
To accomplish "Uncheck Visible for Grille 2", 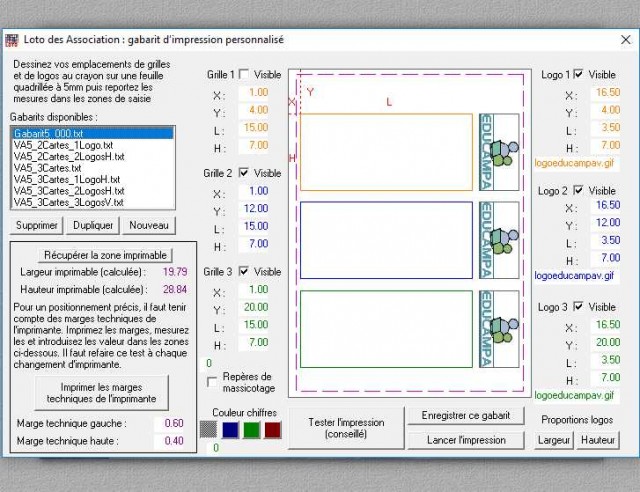I will 245,173.
